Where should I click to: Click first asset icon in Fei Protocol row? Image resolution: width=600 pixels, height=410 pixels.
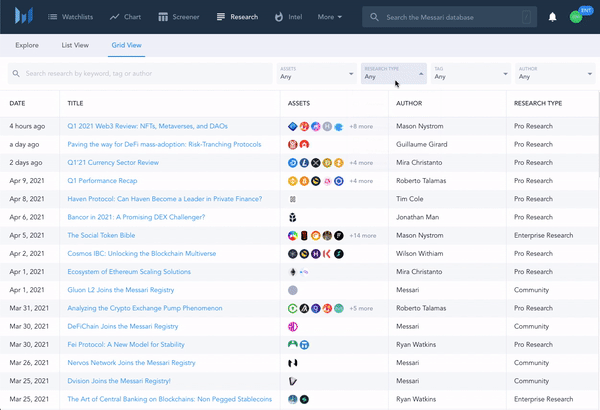pos(293,345)
